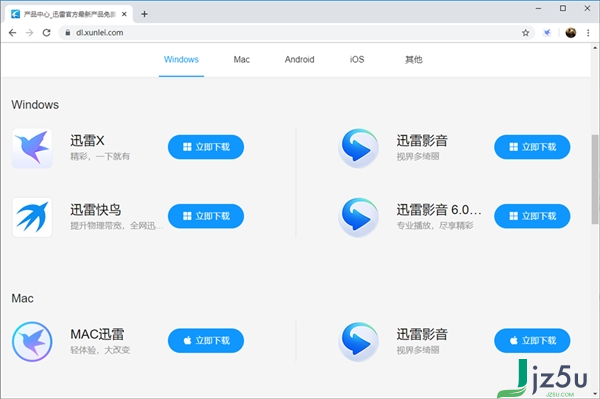The height and width of the screenshot is (399, 600).
Task: Click the 迅雷快鸟 swallow app icon
Action: 32,217
